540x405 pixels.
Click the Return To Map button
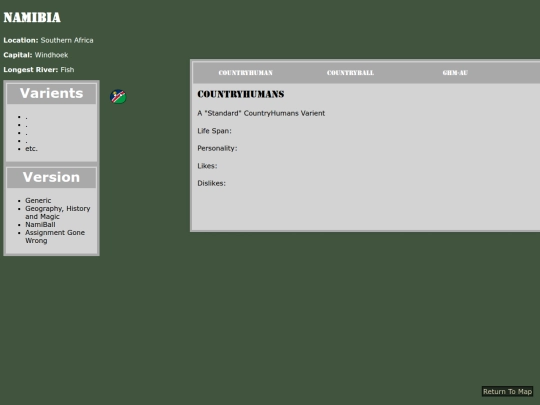click(x=507, y=392)
